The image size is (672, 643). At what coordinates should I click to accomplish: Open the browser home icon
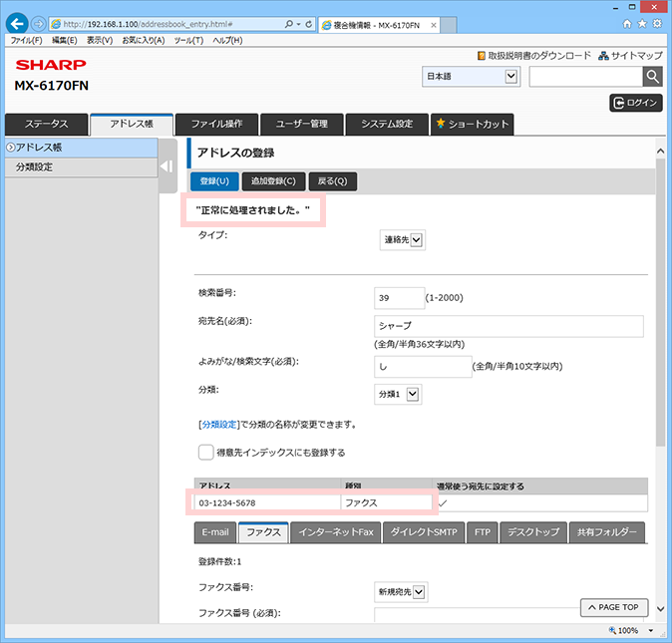pyautogui.click(x=627, y=24)
